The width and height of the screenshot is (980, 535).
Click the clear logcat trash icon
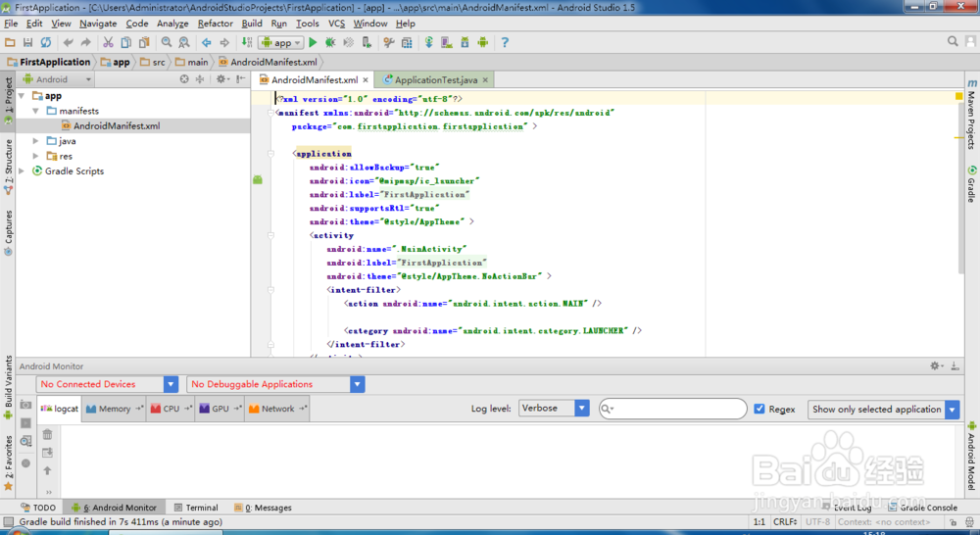pyautogui.click(x=47, y=434)
